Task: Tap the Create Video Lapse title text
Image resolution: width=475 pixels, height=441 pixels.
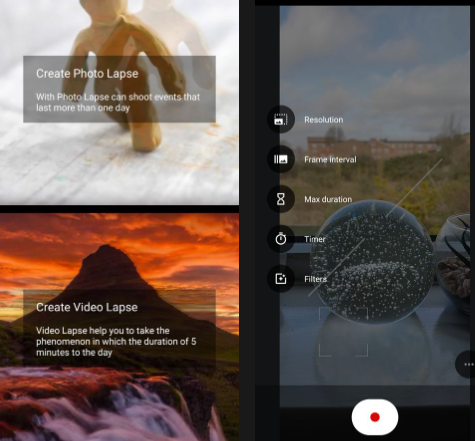Action: (87, 307)
